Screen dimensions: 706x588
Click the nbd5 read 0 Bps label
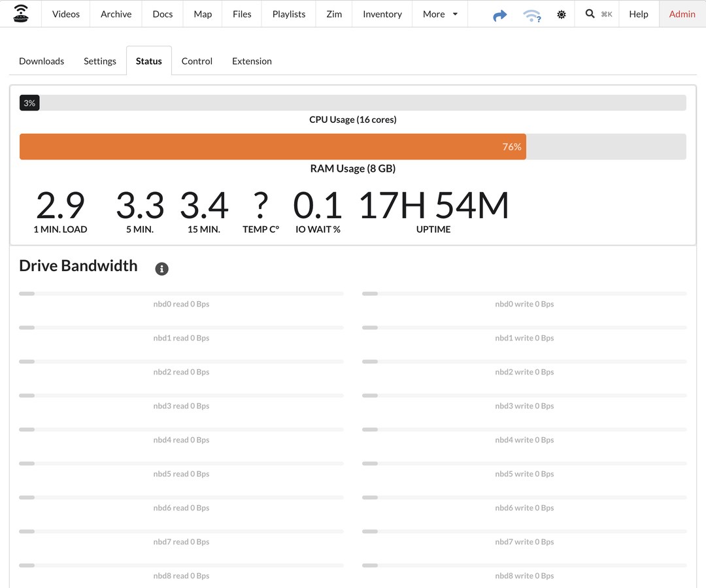point(181,474)
